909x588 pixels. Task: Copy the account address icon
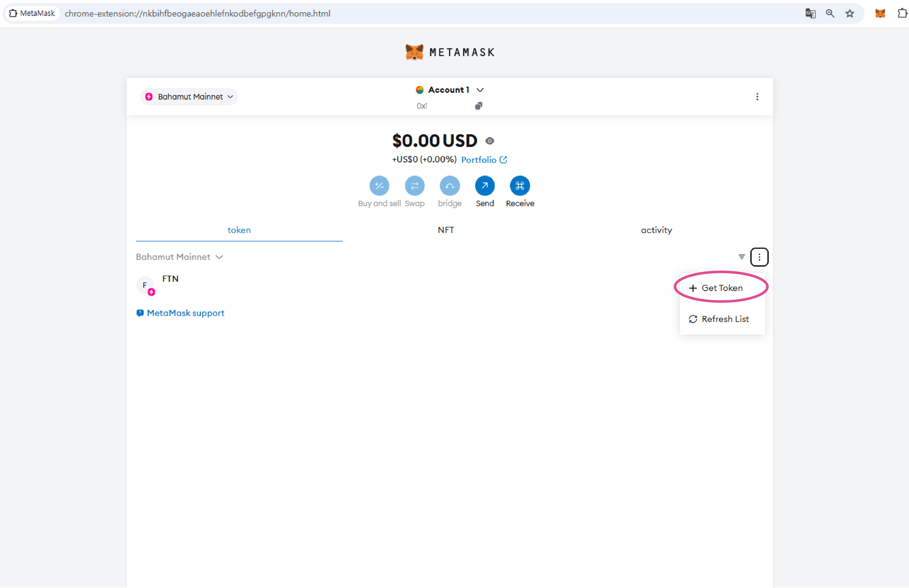coord(479,106)
